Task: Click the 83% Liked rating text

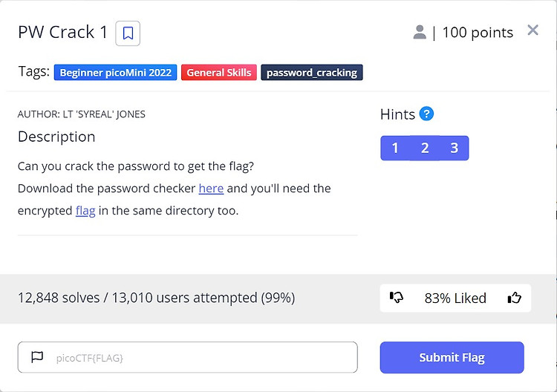Action: [455, 298]
